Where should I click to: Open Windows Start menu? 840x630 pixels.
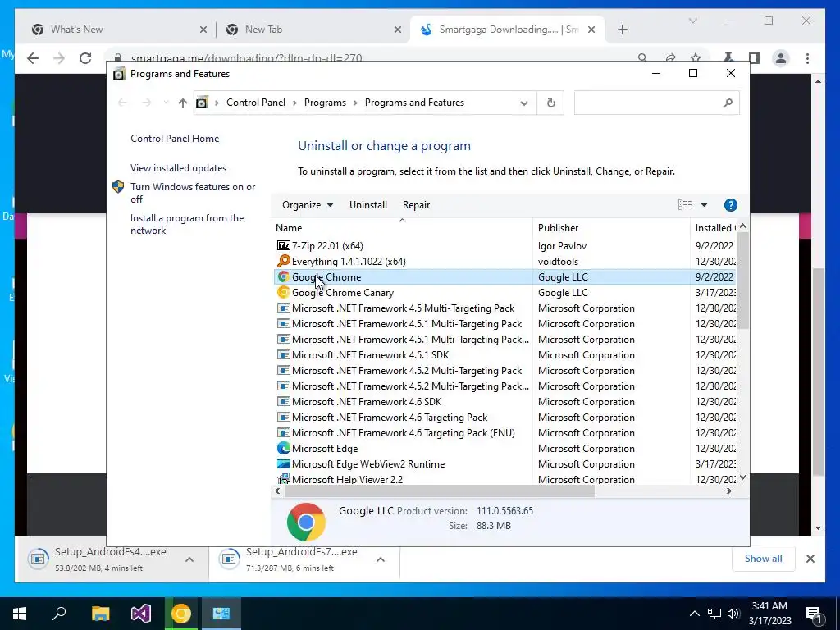click(20, 613)
